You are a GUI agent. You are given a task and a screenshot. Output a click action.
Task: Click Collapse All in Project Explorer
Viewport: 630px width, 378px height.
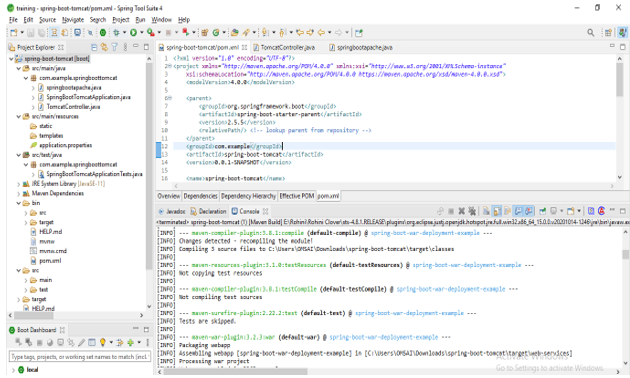click(x=94, y=47)
